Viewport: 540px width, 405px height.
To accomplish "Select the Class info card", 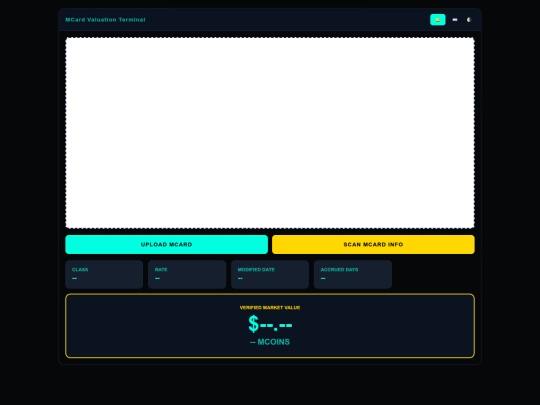I will coord(104,274).
